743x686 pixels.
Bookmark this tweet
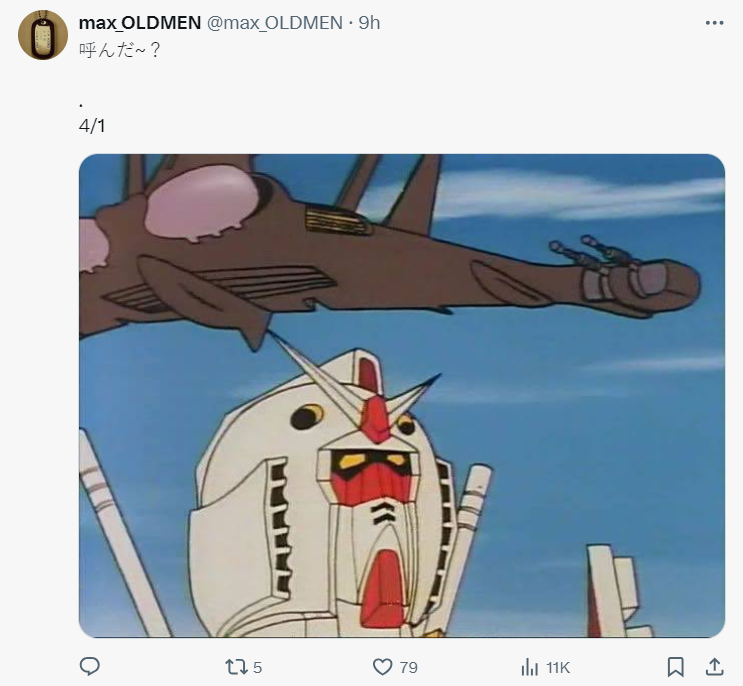click(676, 666)
